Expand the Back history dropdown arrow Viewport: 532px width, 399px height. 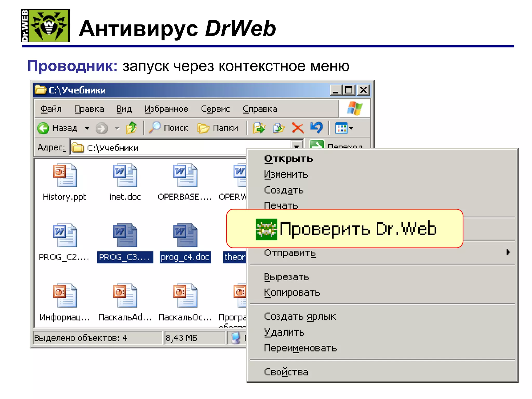(x=87, y=128)
